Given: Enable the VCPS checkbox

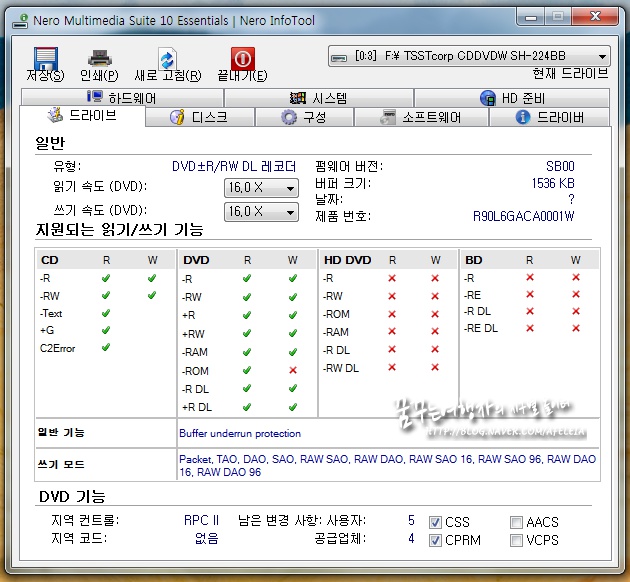Looking at the screenshot, I should pyautogui.click(x=516, y=540).
